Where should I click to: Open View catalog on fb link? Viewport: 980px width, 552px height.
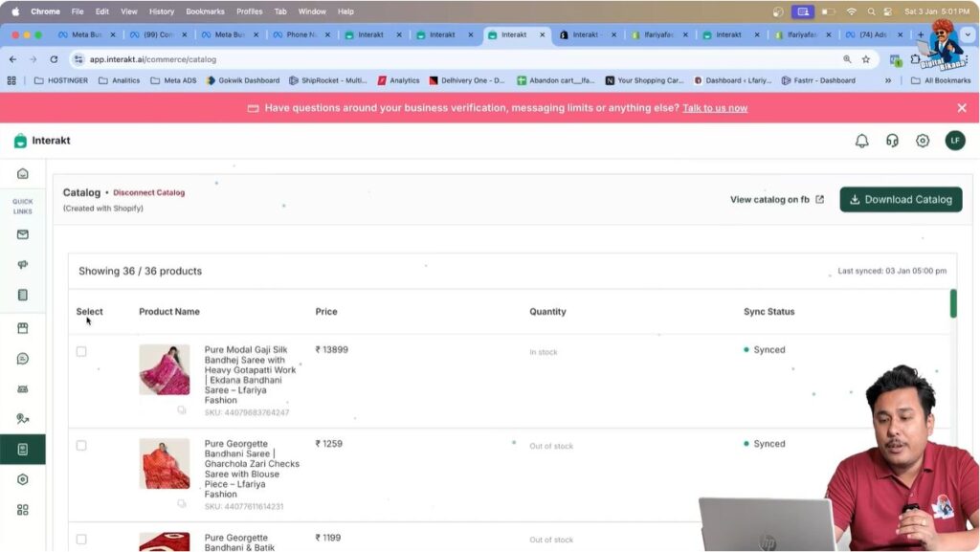point(777,200)
